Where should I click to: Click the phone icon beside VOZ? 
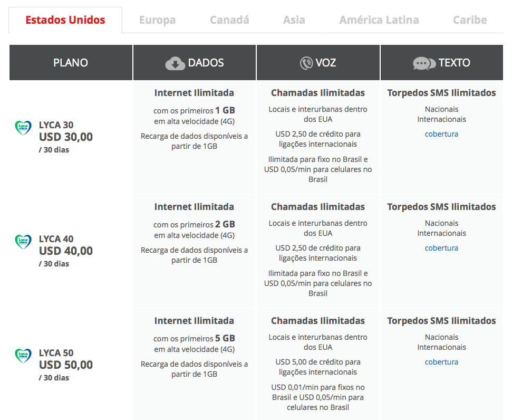click(306, 63)
